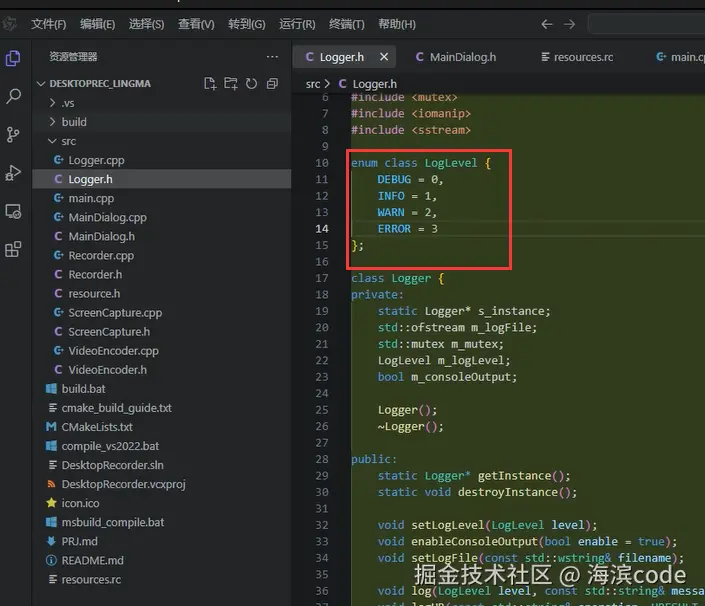Refresh the explorer file tree
The height and width of the screenshot is (606, 705).
[x=251, y=83]
